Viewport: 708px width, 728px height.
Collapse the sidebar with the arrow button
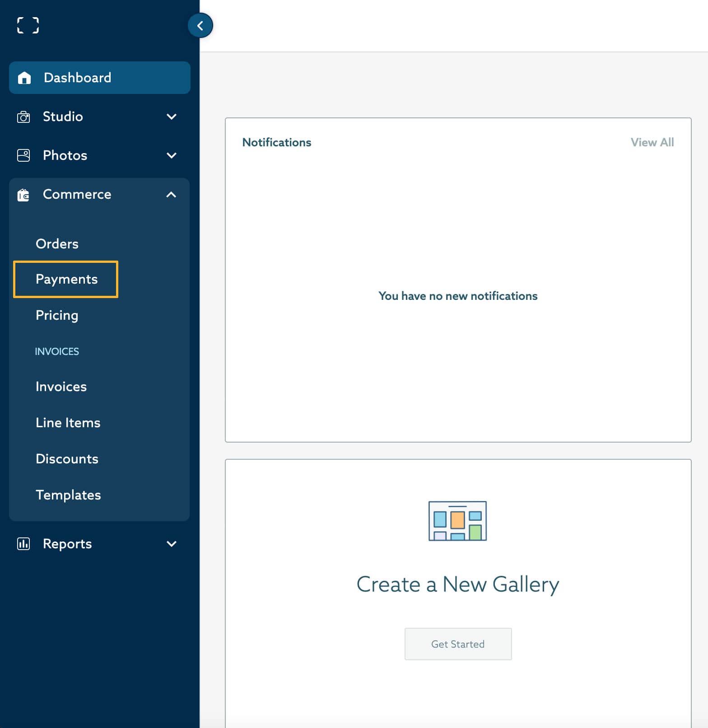click(x=200, y=26)
